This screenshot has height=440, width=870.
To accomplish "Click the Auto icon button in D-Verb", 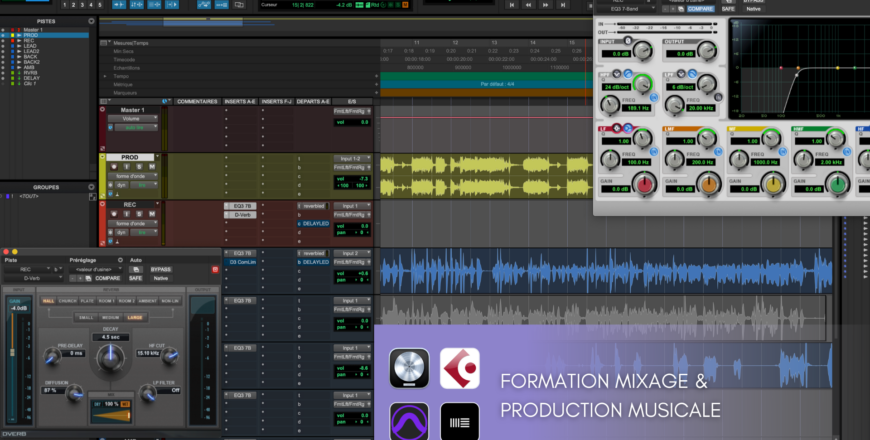I will 135,269.
